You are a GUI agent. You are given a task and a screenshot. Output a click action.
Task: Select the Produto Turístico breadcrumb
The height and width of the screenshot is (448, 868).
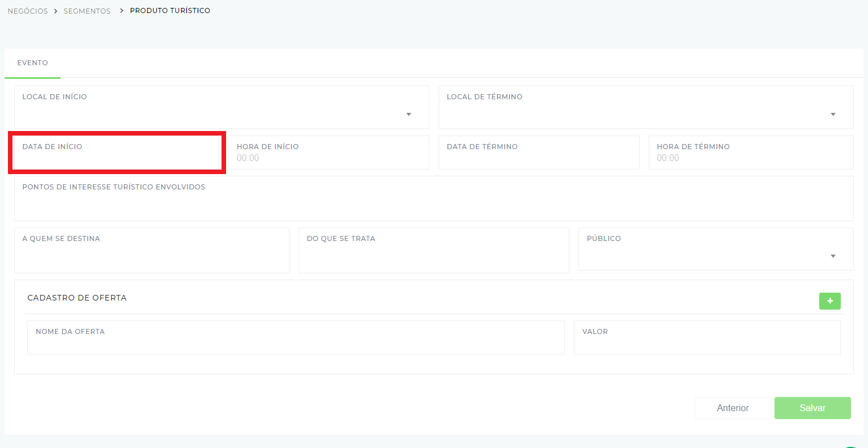(170, 11)
